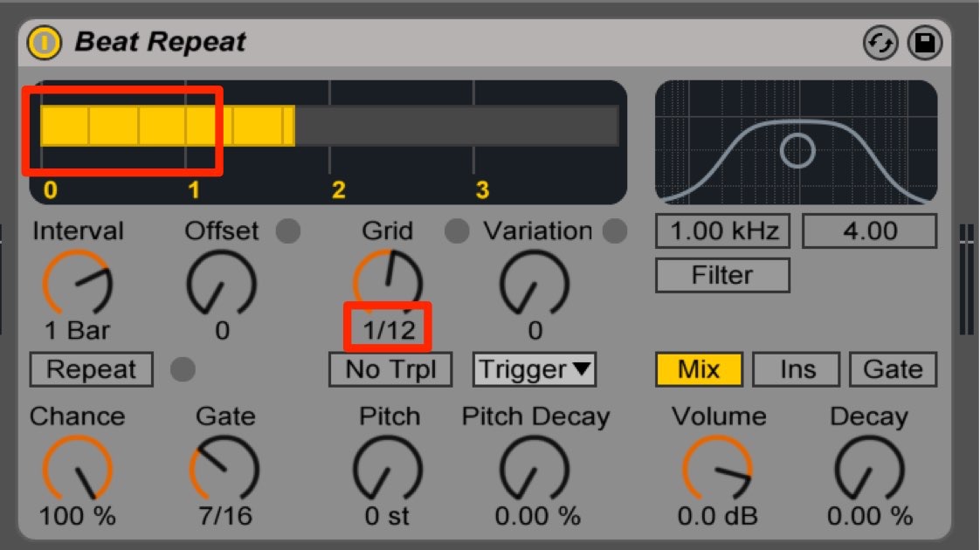Toggle the Beat Repeat device activator
980x550 pixels.
pos(45,43)
